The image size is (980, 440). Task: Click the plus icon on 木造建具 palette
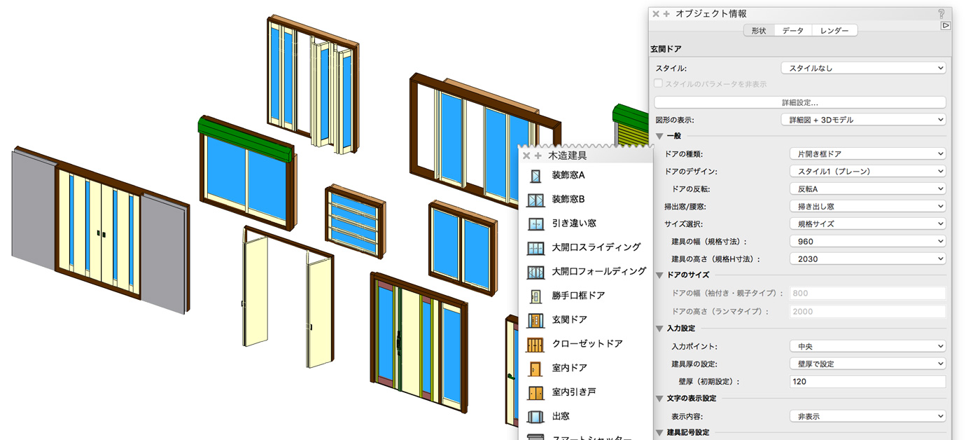538,156
